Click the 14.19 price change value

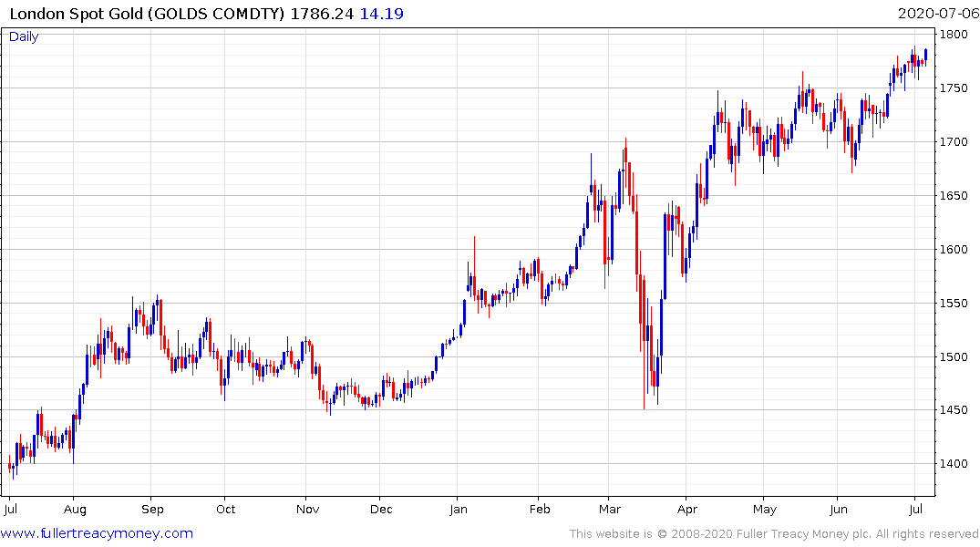click(381, 14)
